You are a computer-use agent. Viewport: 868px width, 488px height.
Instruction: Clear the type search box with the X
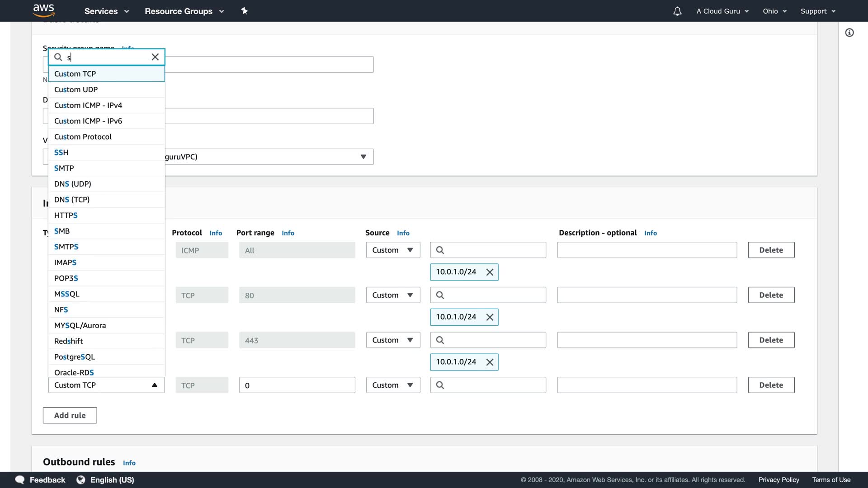pos(155,57)
